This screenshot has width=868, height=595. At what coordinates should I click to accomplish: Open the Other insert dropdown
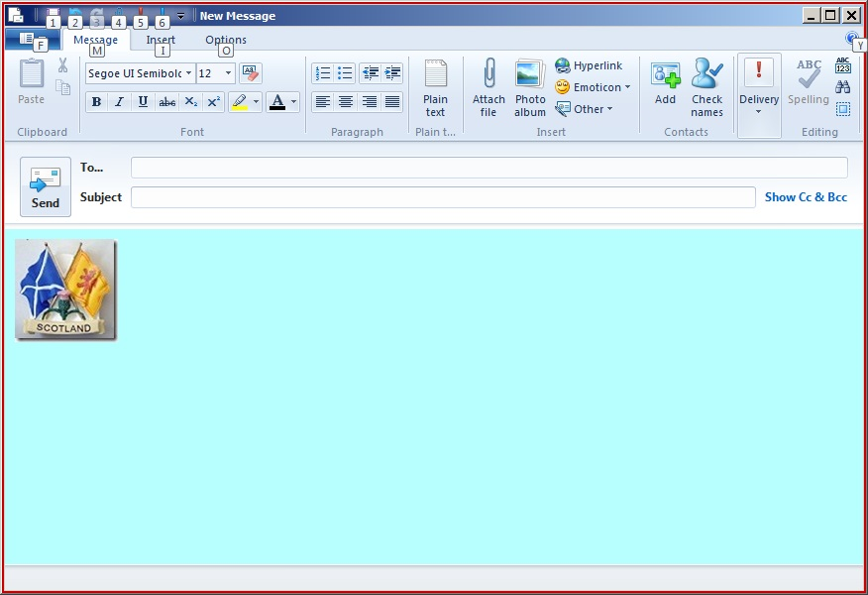584,109
